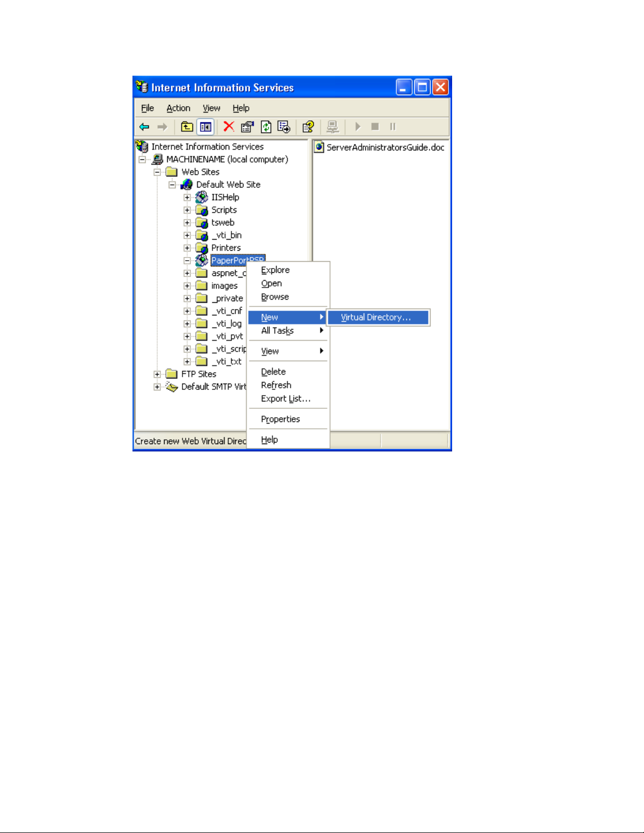Choose Help at the bottom of the context menu
The width and height of the screenshot is (644, 833).
(x=288, y=440)
